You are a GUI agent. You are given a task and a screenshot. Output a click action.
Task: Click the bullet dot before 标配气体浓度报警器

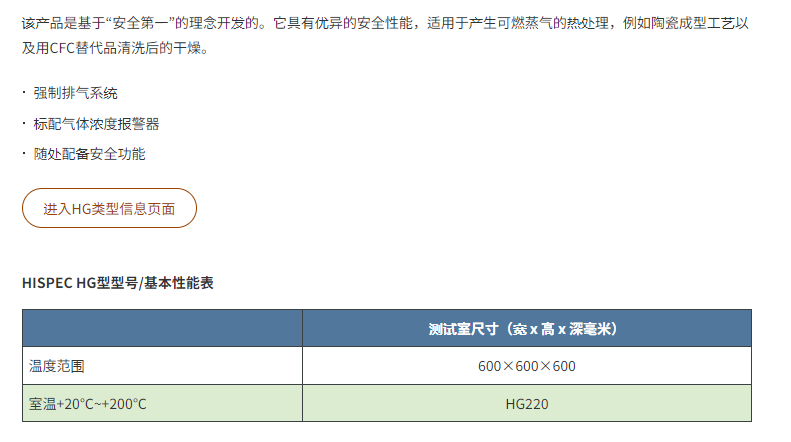pyautogui.click(x=24, y=123)
